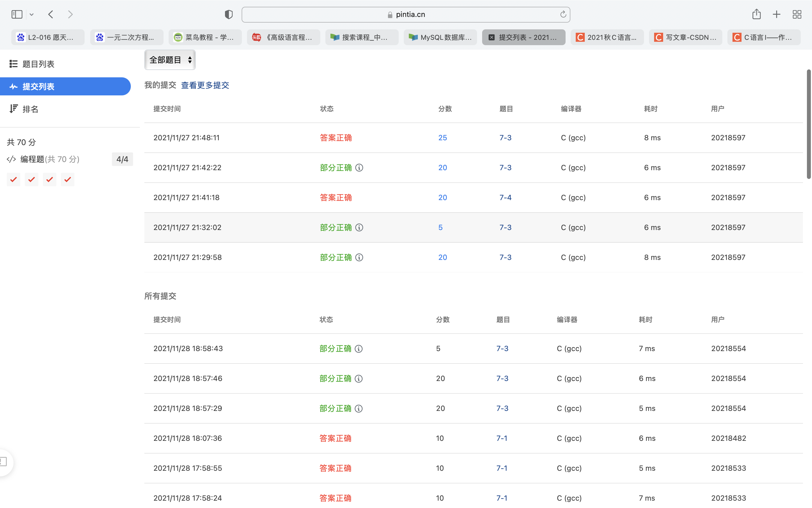Switch to the C语言 I—作 tab
This screenshot has height=508, width=812.
(x=764, y=37)
